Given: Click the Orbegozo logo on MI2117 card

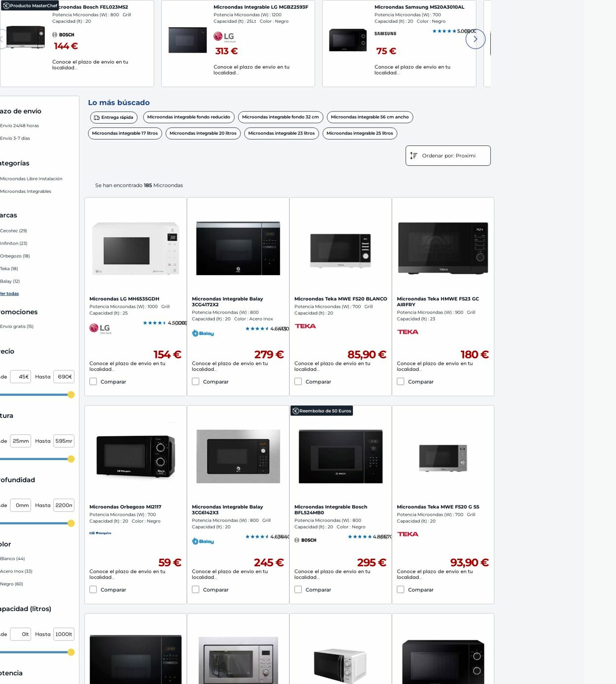Looking at the screenshot, I should coord(101,533).
